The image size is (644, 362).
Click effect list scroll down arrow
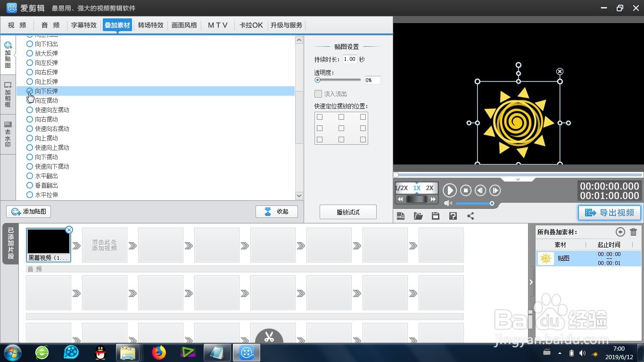point(299,195)
